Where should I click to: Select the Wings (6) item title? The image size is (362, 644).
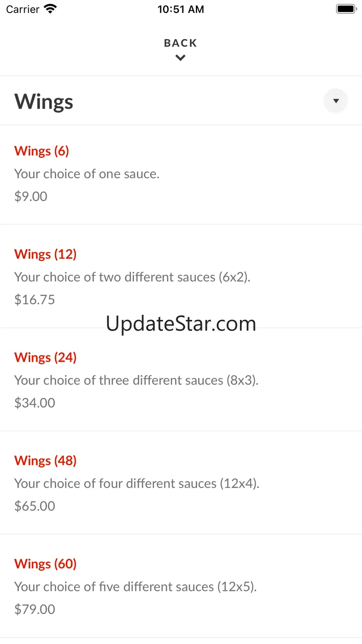point(42,151)
